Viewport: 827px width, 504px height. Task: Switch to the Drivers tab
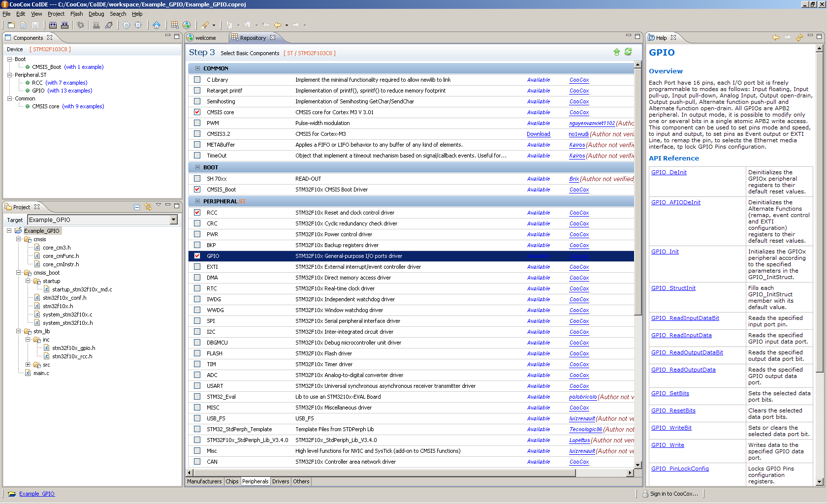click(x=281, y=481)
